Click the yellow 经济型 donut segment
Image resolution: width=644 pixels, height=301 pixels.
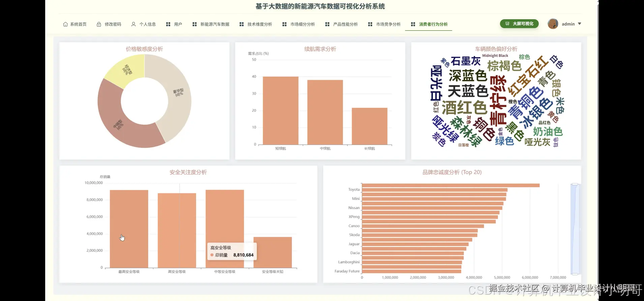click(x=127, y=70)
